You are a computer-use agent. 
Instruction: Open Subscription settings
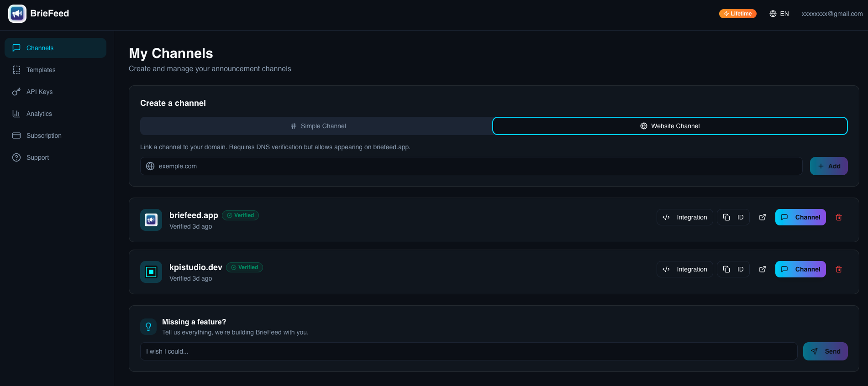click(55, 136)
